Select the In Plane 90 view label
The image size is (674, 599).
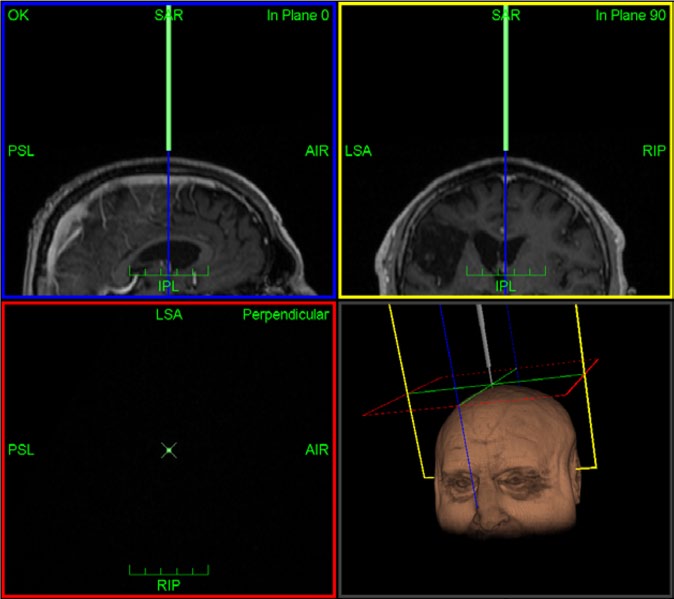point(629,15)
